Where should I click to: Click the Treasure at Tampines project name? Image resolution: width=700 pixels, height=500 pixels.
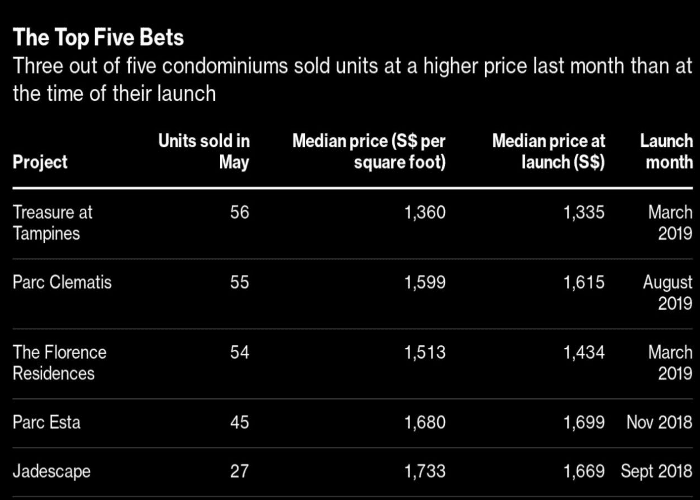pos(53,223)
